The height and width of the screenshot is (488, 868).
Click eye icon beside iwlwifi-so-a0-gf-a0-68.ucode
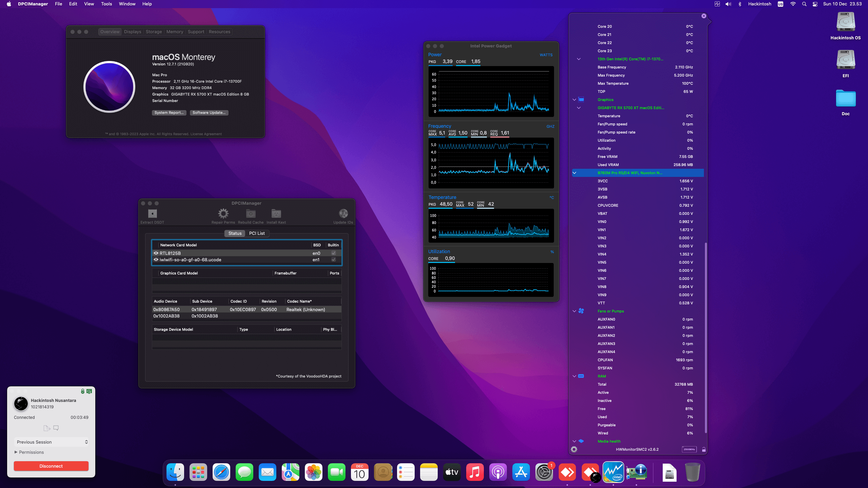click(156, 260)
